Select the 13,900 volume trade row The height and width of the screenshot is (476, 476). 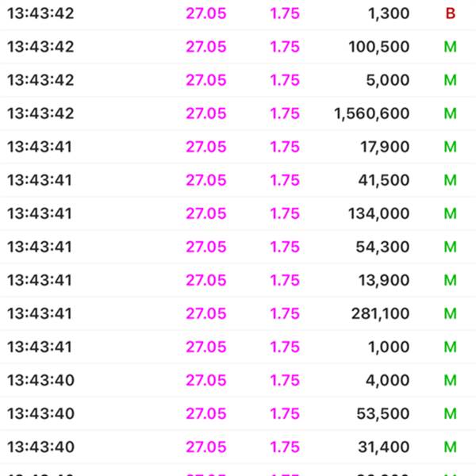tap(238, 280)
